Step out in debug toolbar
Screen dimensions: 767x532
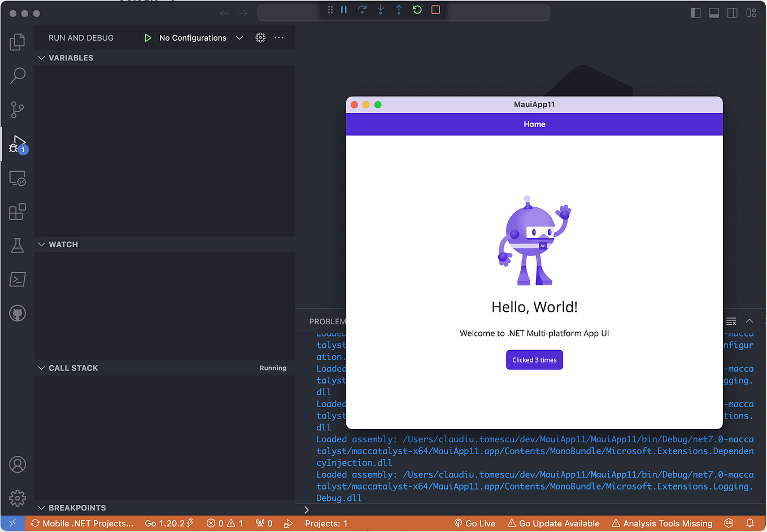pyautogui.click(x=399, y=10)
